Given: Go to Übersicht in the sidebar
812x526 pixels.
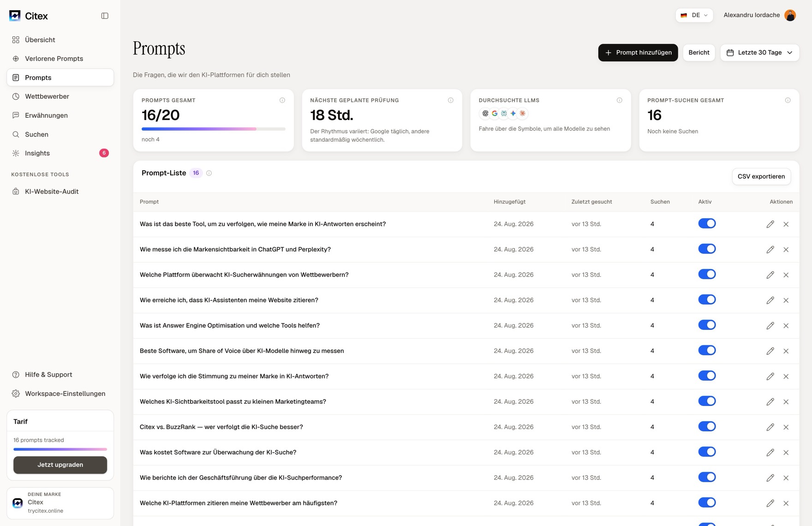Looking at the screenshot, I should pos(60,40).
